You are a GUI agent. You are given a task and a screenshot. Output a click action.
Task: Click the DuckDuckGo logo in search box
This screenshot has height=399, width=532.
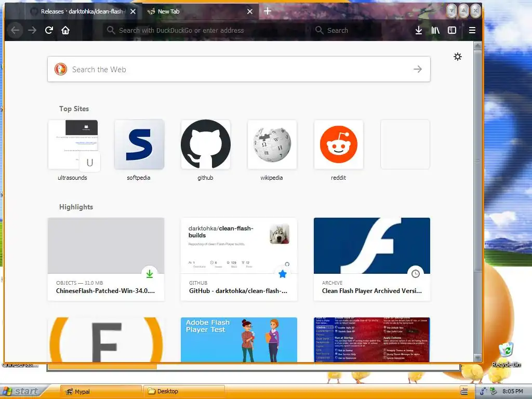pyautogui.click(x=61, y=69)
